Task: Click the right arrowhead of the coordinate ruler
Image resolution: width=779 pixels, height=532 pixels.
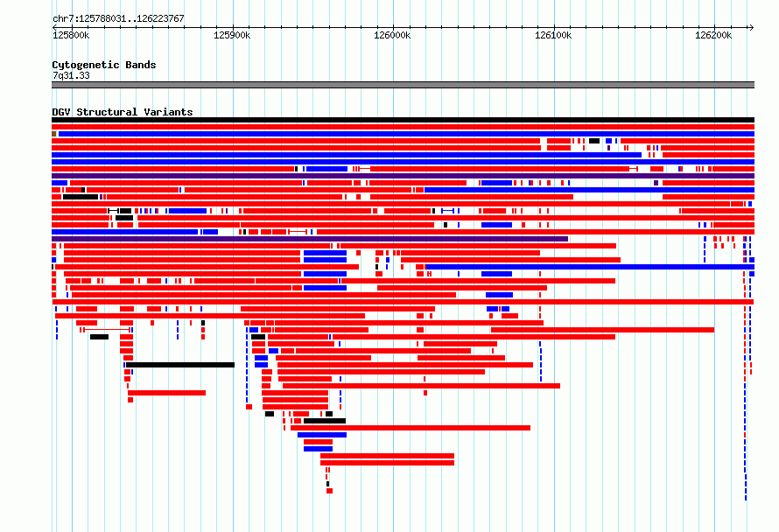Action: [751, 27]
